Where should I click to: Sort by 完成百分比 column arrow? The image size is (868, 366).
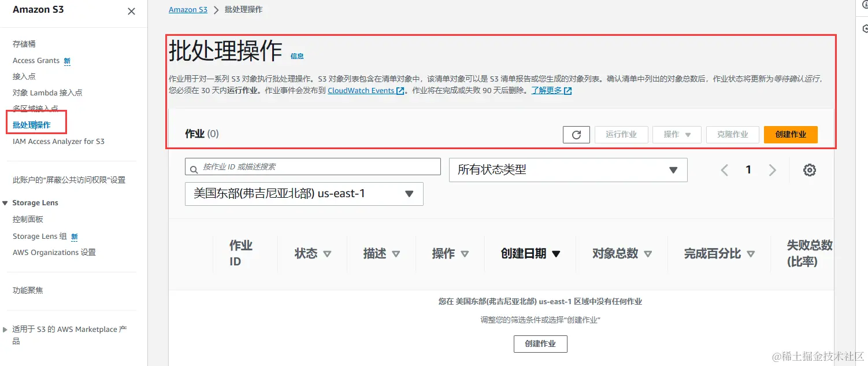(751, 254)
